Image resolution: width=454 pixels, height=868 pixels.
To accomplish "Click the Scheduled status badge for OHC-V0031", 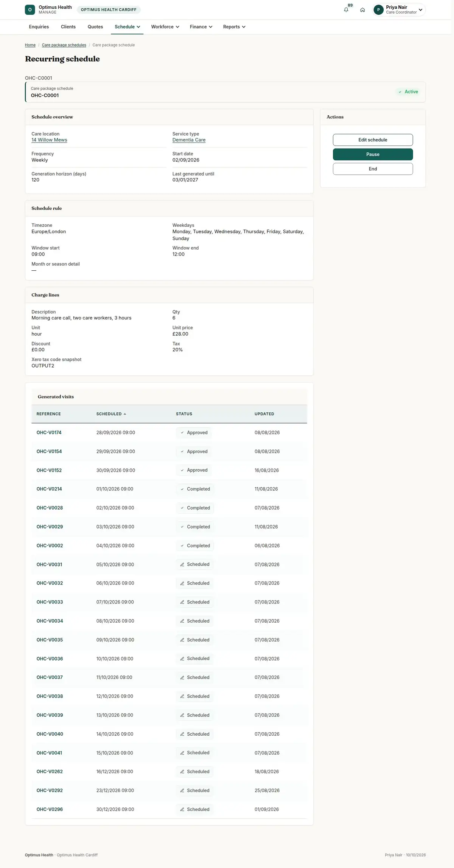I will coord(194,564).
